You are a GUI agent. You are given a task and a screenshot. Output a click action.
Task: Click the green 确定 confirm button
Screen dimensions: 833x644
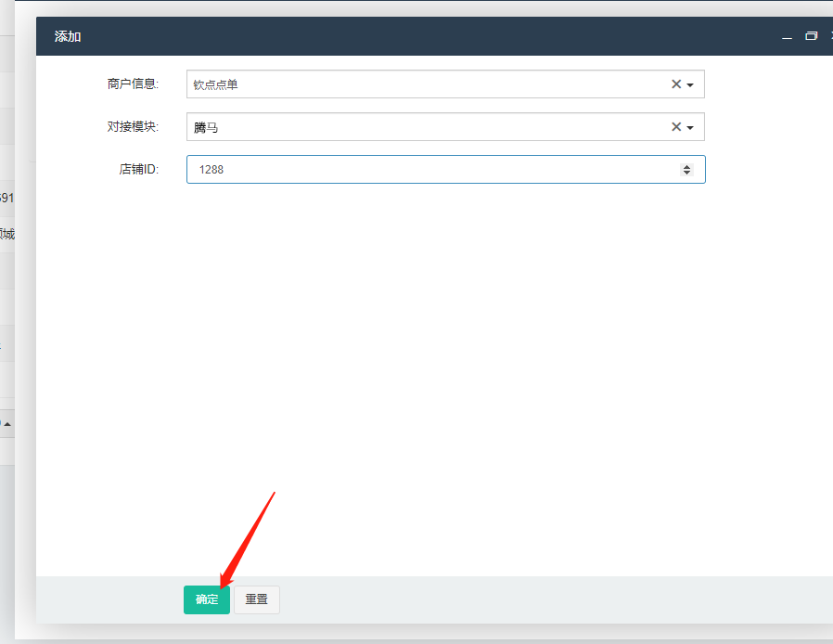207,599
